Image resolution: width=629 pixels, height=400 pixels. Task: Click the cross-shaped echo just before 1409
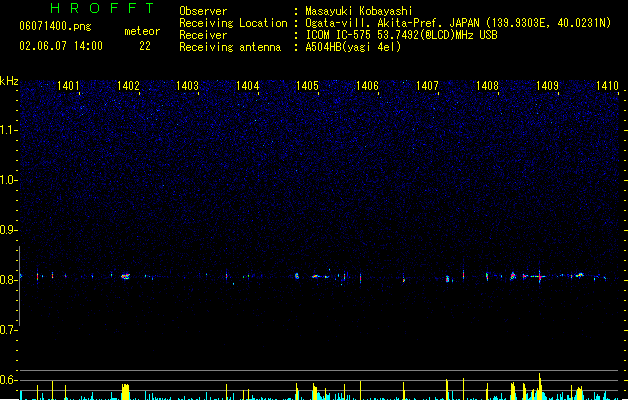(540, 276)
